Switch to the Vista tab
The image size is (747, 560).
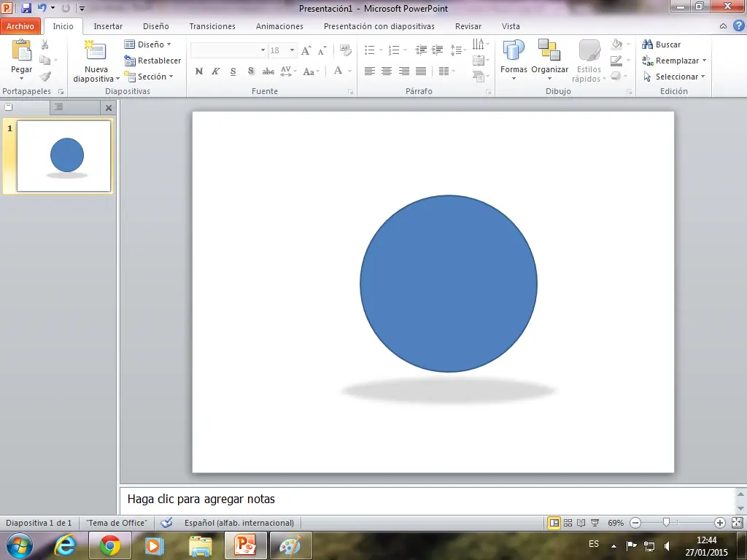point(511,26)
